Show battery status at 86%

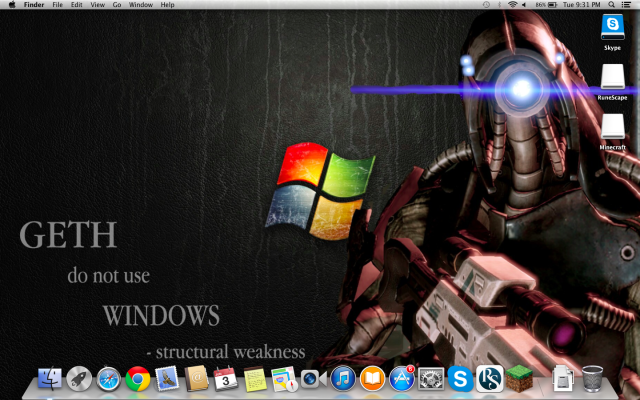(547, 4)
